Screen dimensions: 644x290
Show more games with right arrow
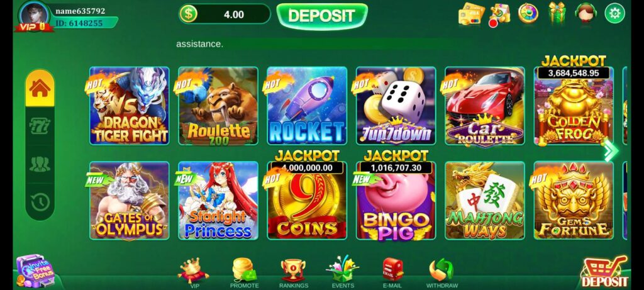coord(611,151)
